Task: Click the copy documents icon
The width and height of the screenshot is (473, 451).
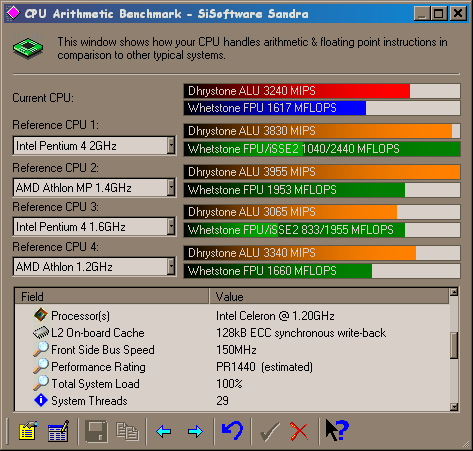Action: pyautogui.click(x=127, y=432)
